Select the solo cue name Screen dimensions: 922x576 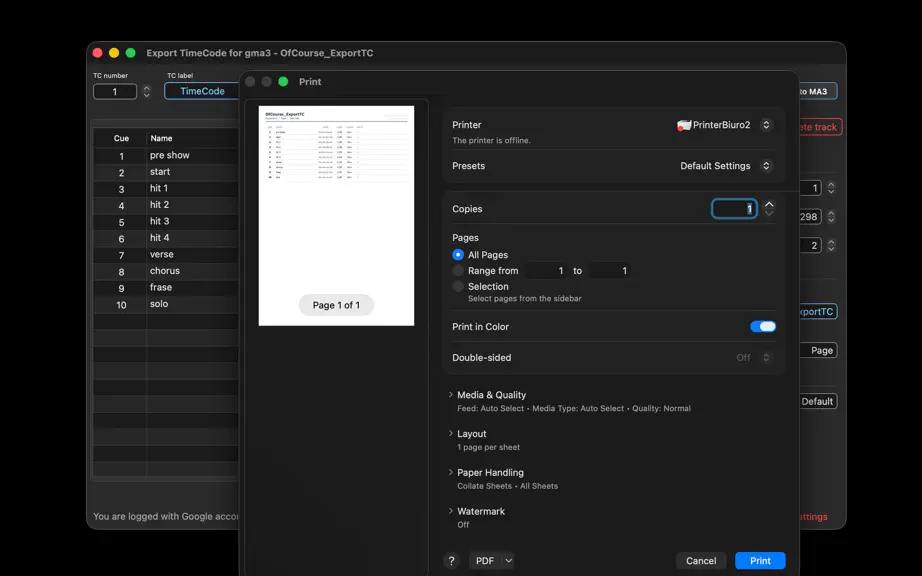159,304
